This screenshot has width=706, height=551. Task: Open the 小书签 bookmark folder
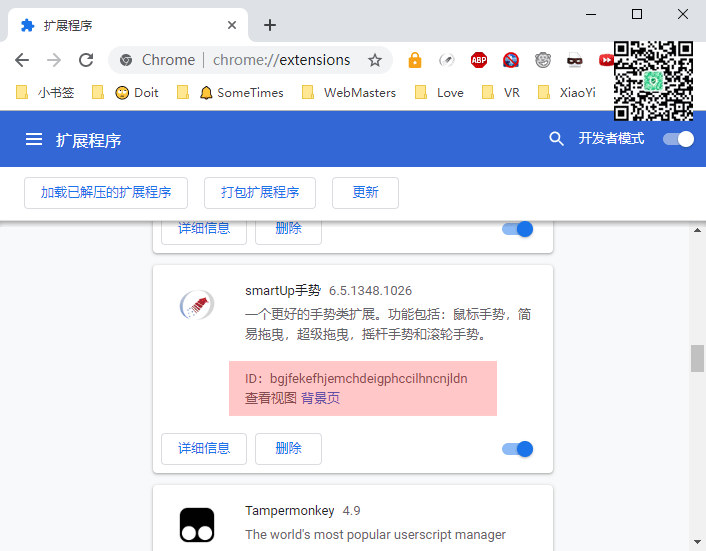pos(45,93)
